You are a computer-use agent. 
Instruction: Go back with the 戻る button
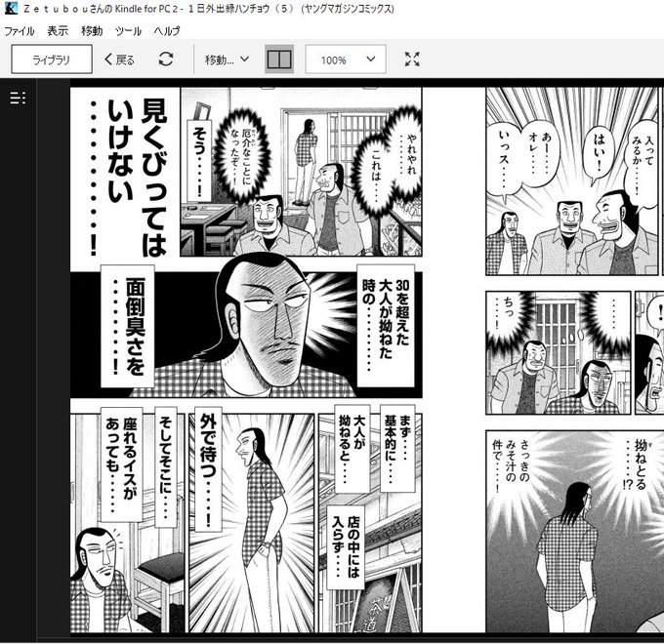click(119, 60)
